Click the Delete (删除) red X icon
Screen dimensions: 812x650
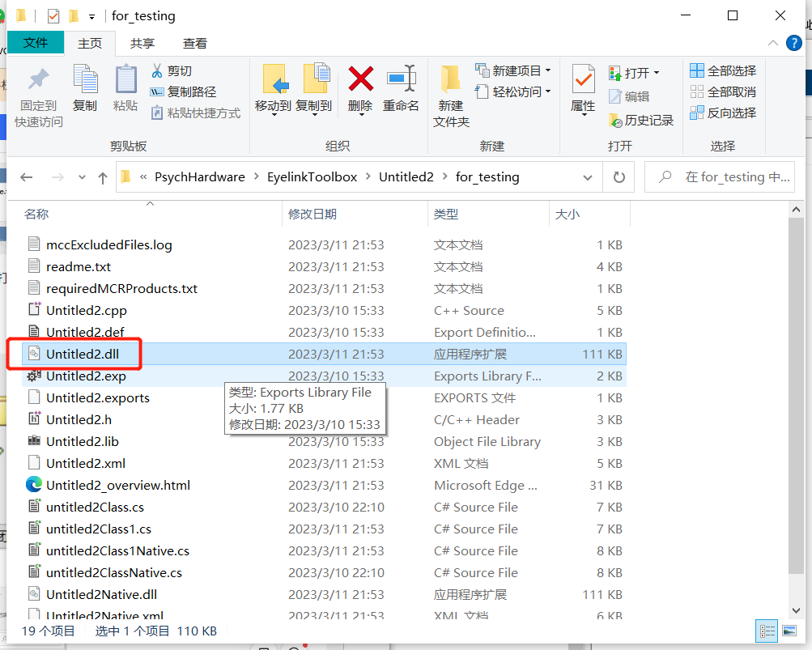(360, 79)
